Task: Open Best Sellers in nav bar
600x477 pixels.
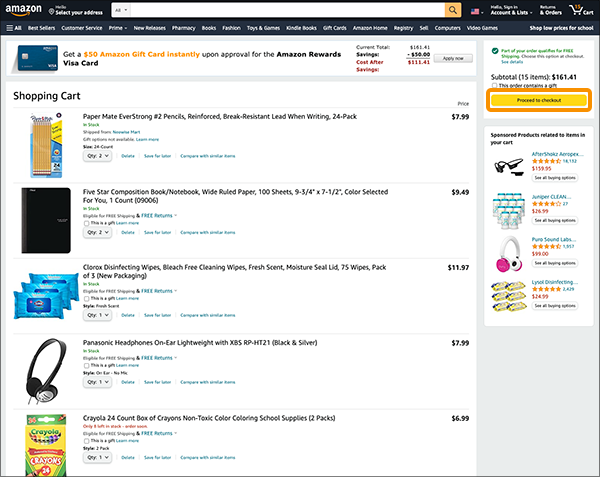Action: click(41, 28)
